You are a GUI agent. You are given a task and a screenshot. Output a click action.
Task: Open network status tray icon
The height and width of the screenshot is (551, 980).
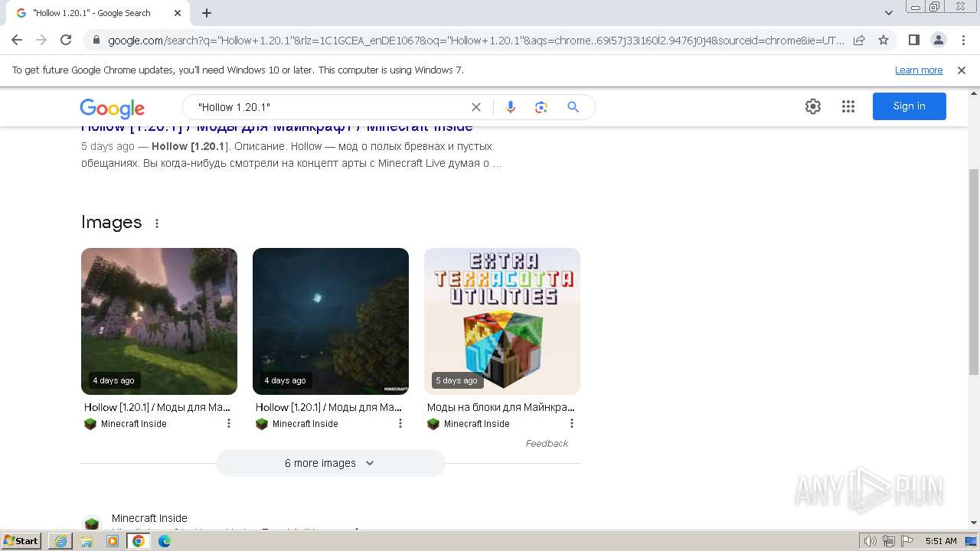click(x=888, y=541)
